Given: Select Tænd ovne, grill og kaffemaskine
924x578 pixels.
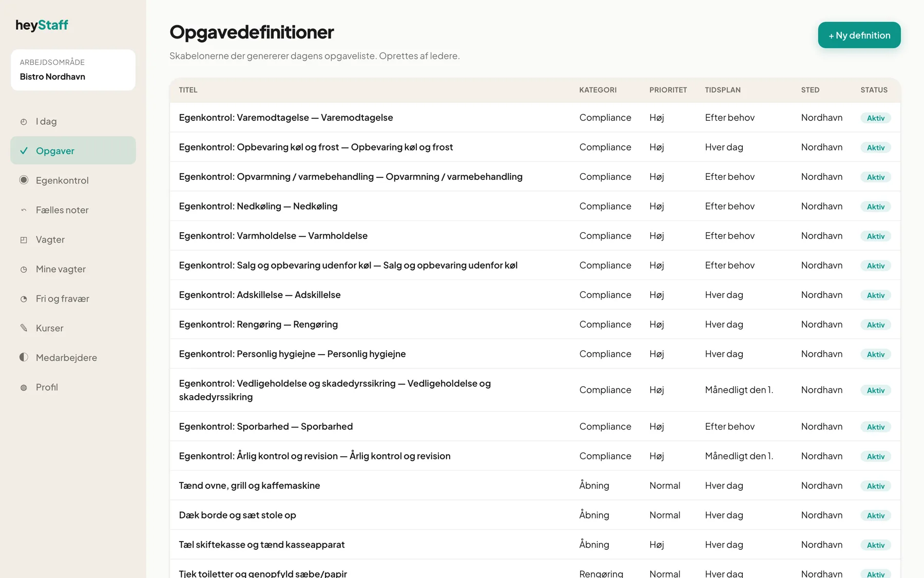Looking at the screenshot, I should [x=249, y=486].
